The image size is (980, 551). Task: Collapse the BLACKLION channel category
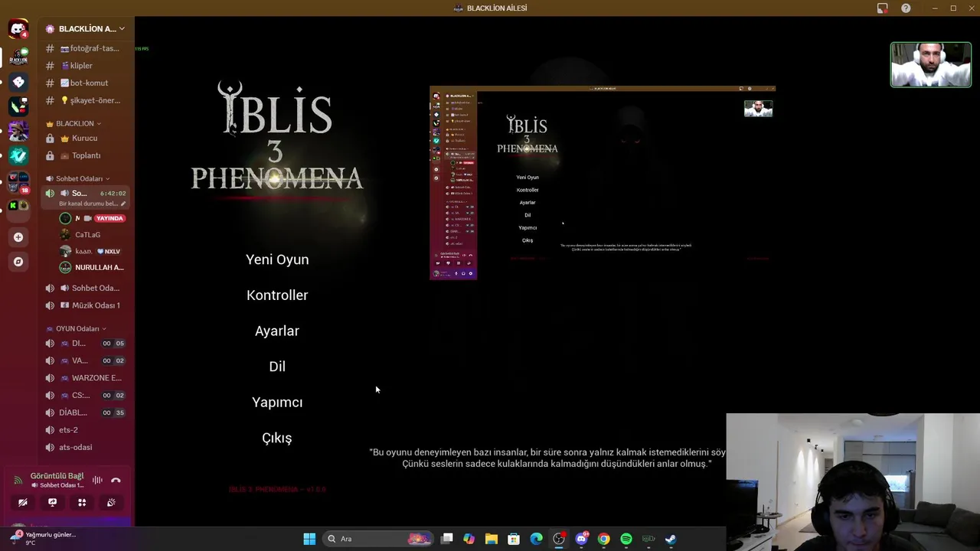coord(74,123)
